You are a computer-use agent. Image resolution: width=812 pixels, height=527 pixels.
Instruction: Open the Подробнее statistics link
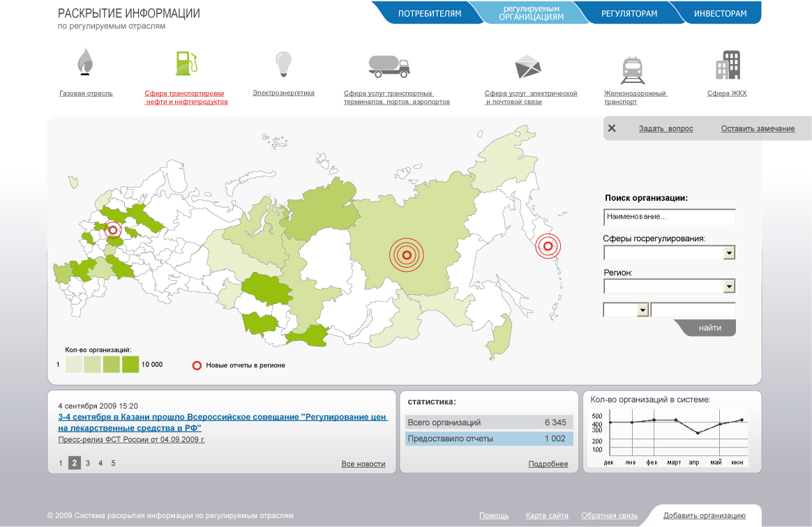pyautogui.click(x=548, y=464)
